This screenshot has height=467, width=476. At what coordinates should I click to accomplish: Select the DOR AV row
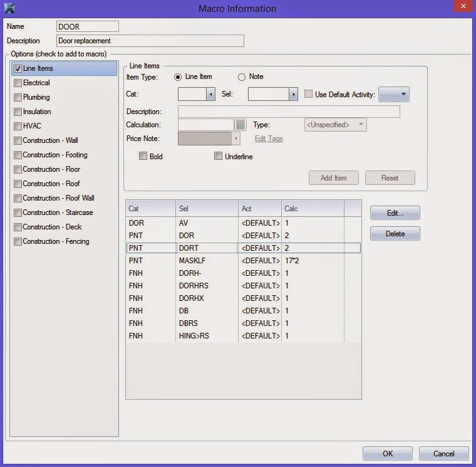244,223
